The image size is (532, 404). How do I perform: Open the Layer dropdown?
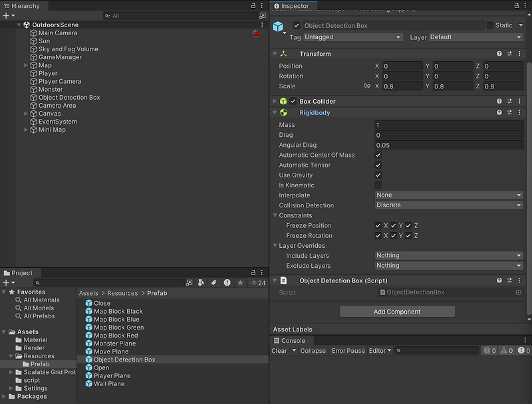click(475, 37)
